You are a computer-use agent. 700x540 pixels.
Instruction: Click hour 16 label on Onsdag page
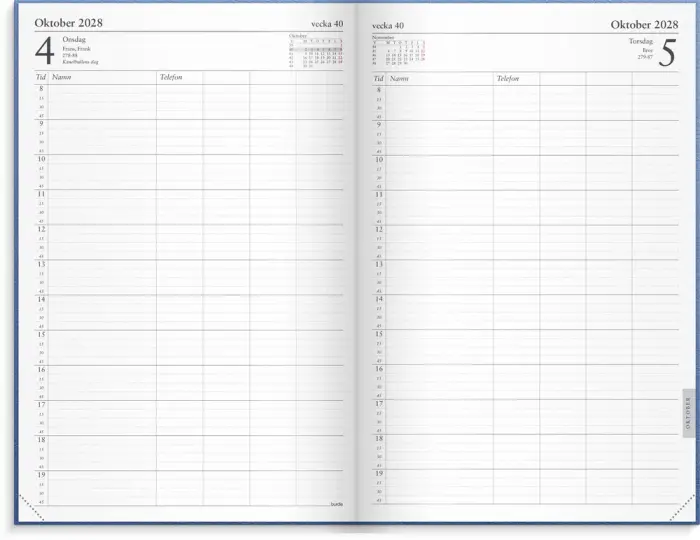tap(41, 370)
